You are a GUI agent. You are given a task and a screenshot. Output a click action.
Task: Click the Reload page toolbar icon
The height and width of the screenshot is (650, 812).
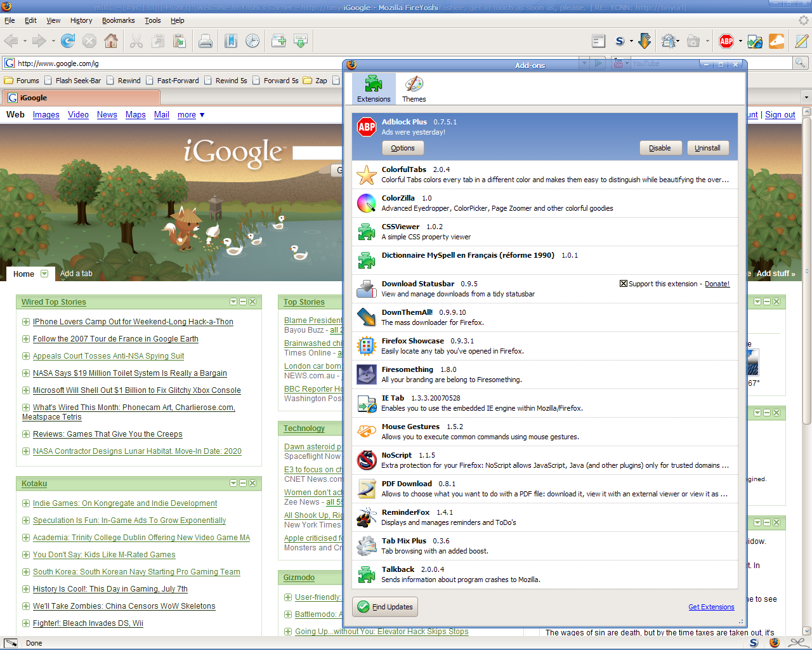[68, 41]
